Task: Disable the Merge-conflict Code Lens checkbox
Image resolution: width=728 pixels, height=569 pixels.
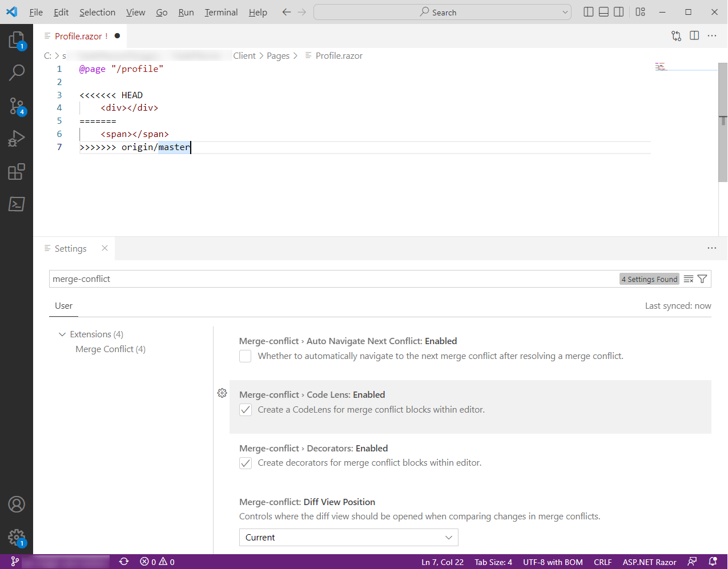Action: pos(245,409)
